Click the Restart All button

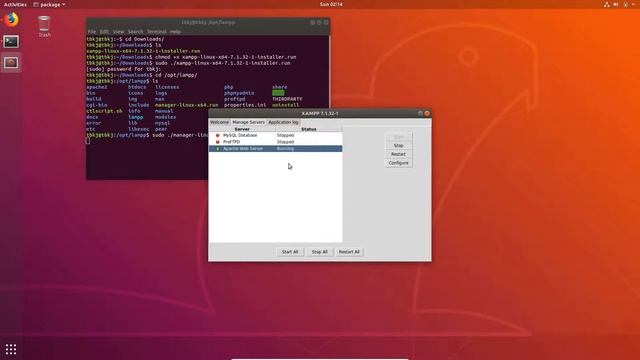[349, 252]
